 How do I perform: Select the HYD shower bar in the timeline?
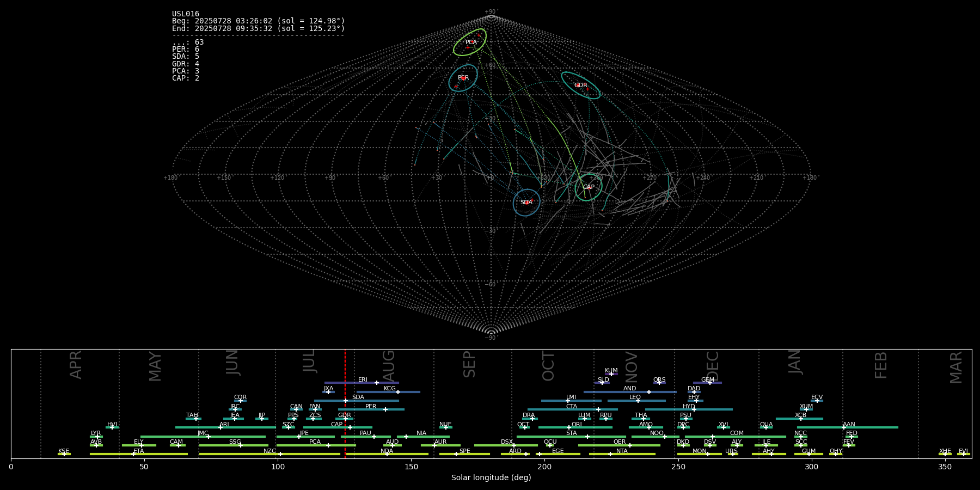(689, 409)
